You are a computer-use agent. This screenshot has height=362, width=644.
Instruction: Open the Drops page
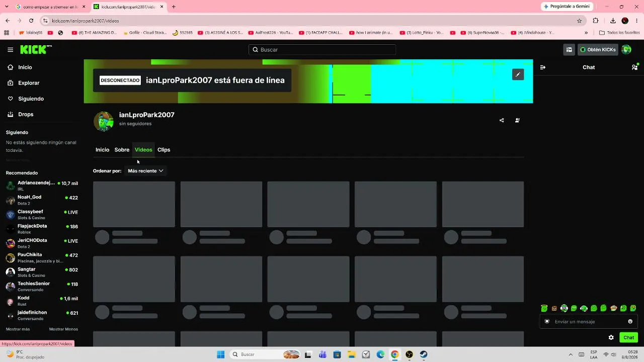tap(26, 115)
